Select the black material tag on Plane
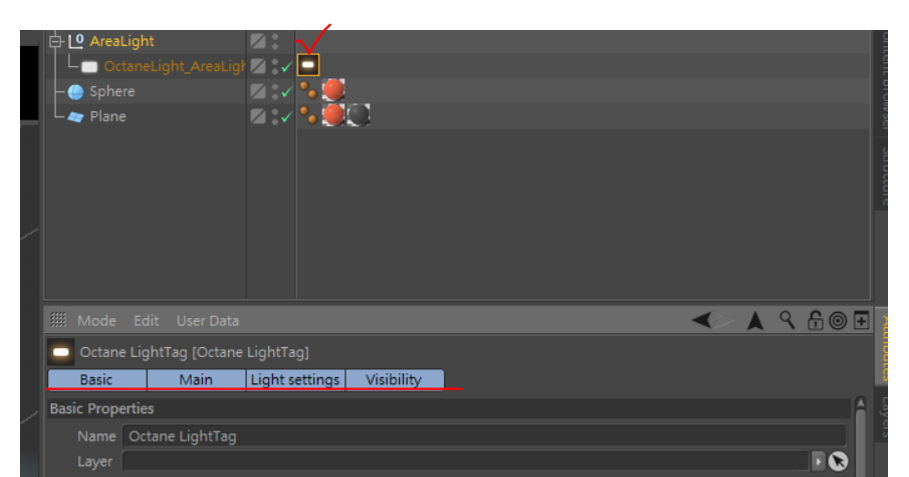 tap(358, 115)
